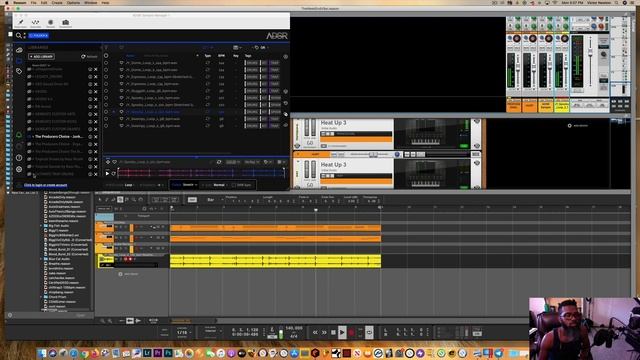Open the help question-mark icon in ADSR sidebar
The image size is (640, 360).
(19, 158)
